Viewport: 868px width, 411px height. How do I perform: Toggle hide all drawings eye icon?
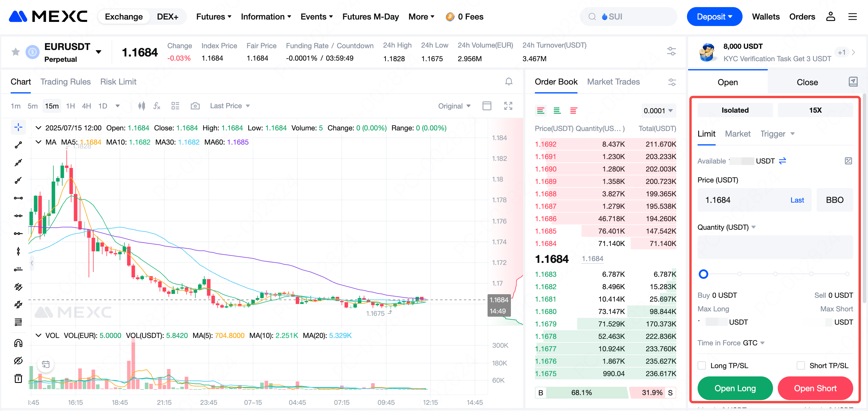pos(18,360)
